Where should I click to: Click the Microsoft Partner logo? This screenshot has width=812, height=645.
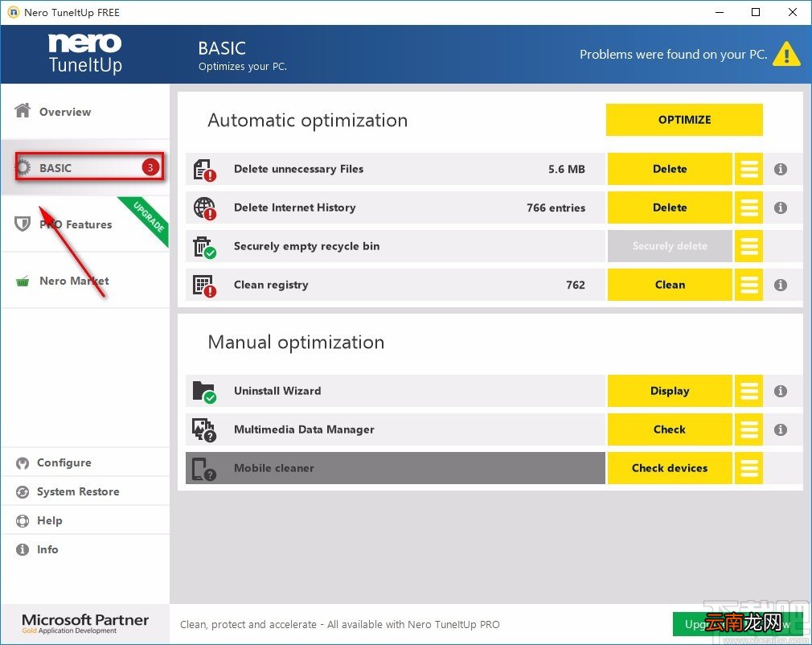click(x=85, y=623)
